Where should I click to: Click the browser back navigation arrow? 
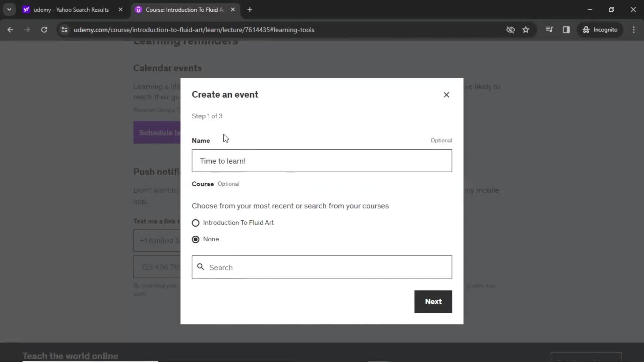pyautogui.click(x=11, y=29)
